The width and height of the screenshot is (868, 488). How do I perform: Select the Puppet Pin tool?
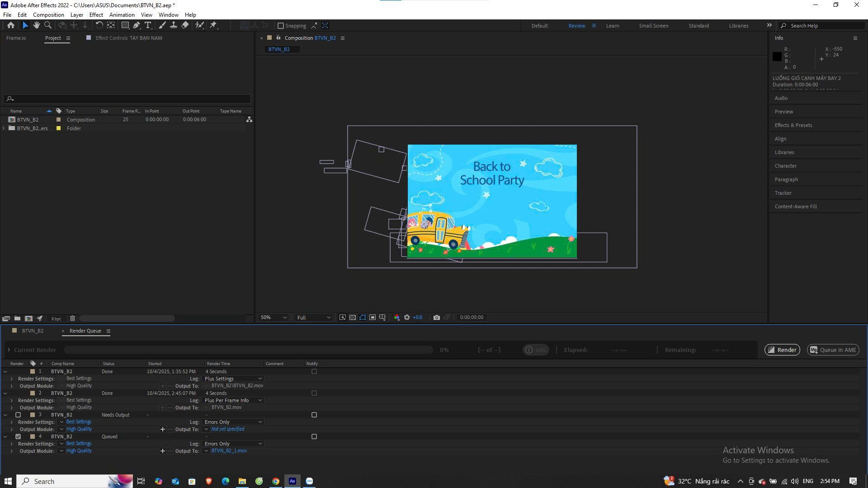tap(213, 26)
